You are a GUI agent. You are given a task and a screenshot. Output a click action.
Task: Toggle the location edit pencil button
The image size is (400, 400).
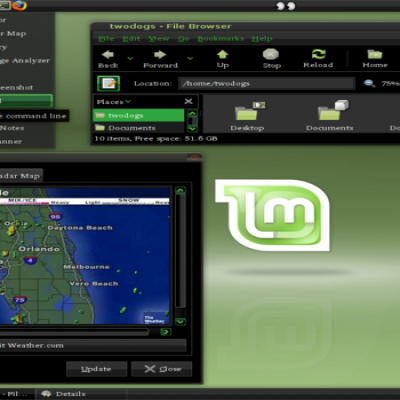tap(109, 83)
